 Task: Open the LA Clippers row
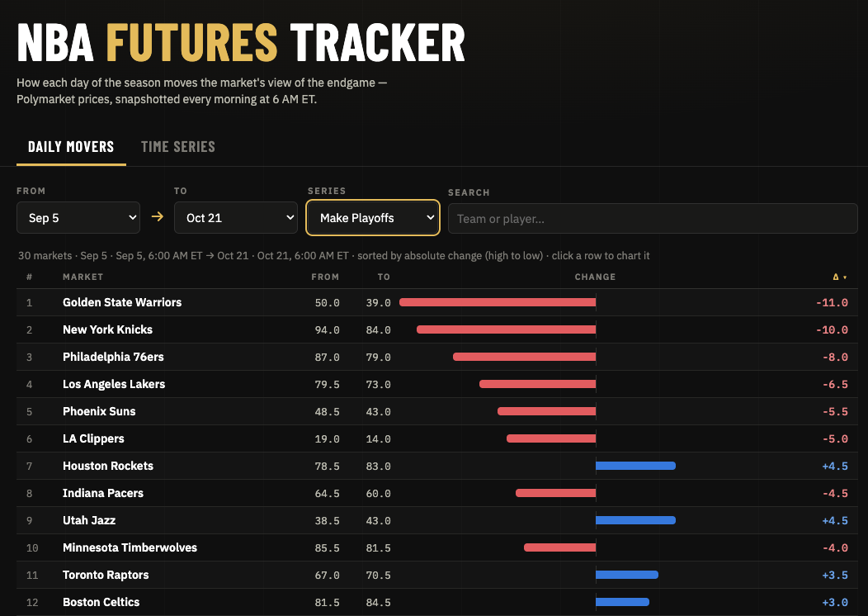437,438
